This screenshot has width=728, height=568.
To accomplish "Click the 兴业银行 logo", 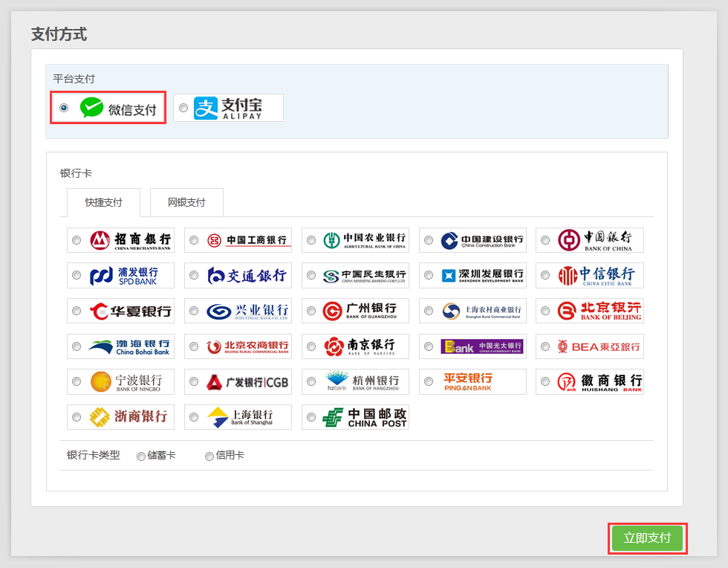I will click(247, 311).
